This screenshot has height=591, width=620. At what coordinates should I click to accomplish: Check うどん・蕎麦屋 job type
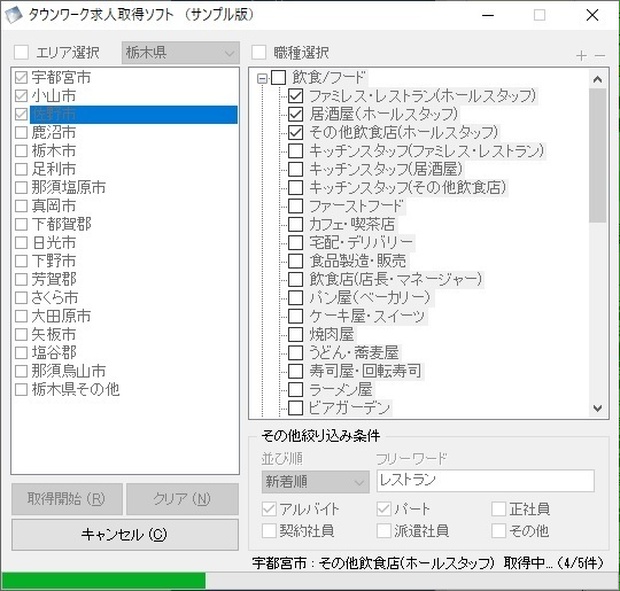tap(296, 353)
